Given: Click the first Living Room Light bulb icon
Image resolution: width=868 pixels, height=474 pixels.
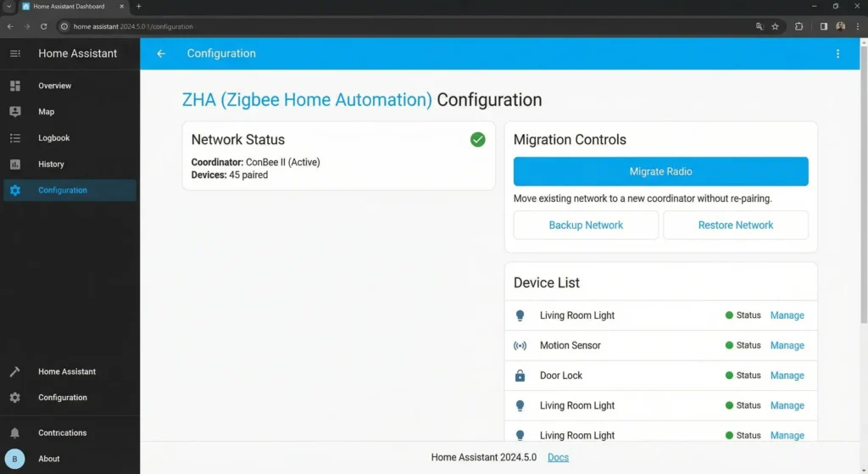Looking at the screenshot, I should pos(520,315).
